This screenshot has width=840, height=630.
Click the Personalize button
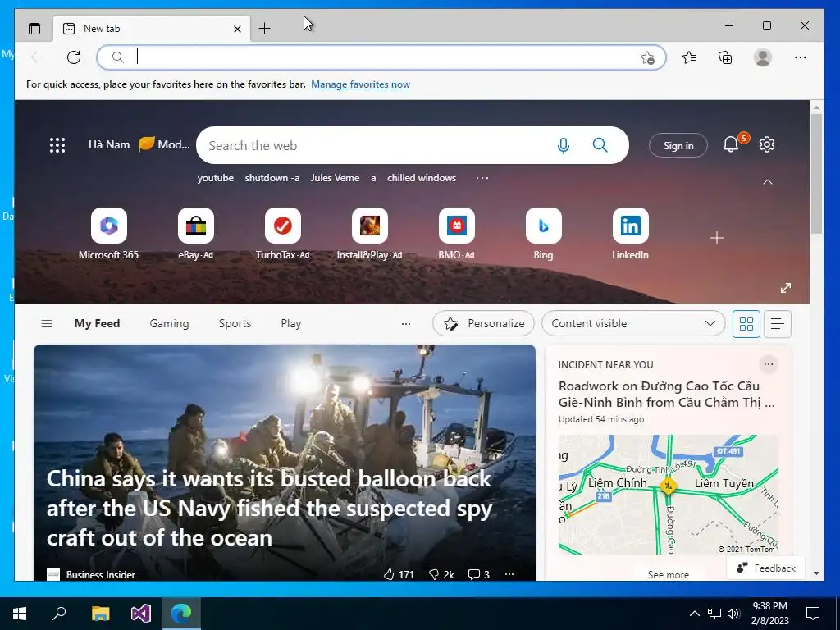click(483, 323)
